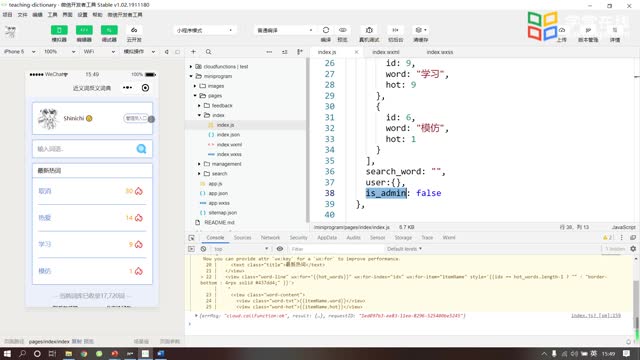Expand the feedback folder
The image size is (640, 360).
click(199, 106)
